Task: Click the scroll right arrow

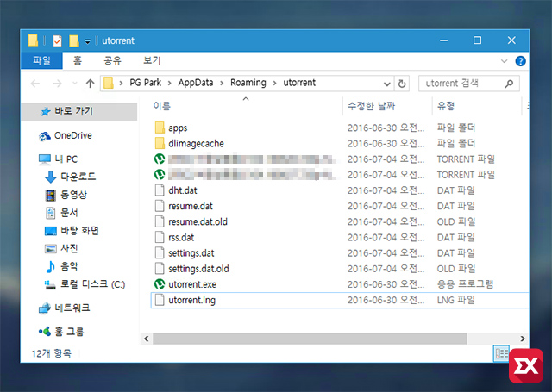Action: tap(523, 339)
